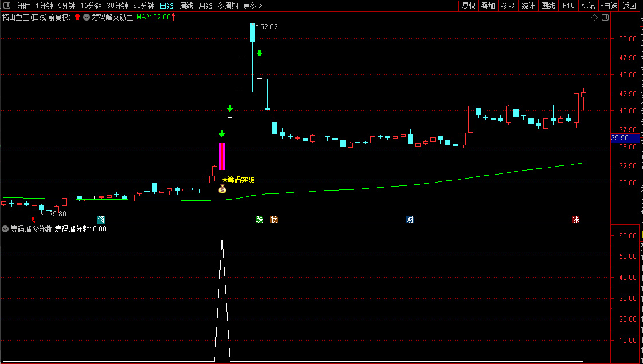Click the green down arrow near 48 level

coord(260,53)
